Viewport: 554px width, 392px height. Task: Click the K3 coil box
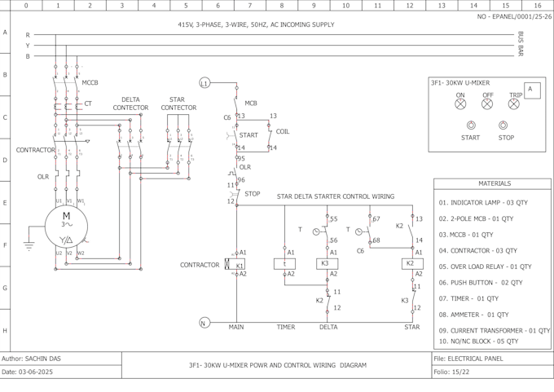pyautogui.click(x=328, y=264)
